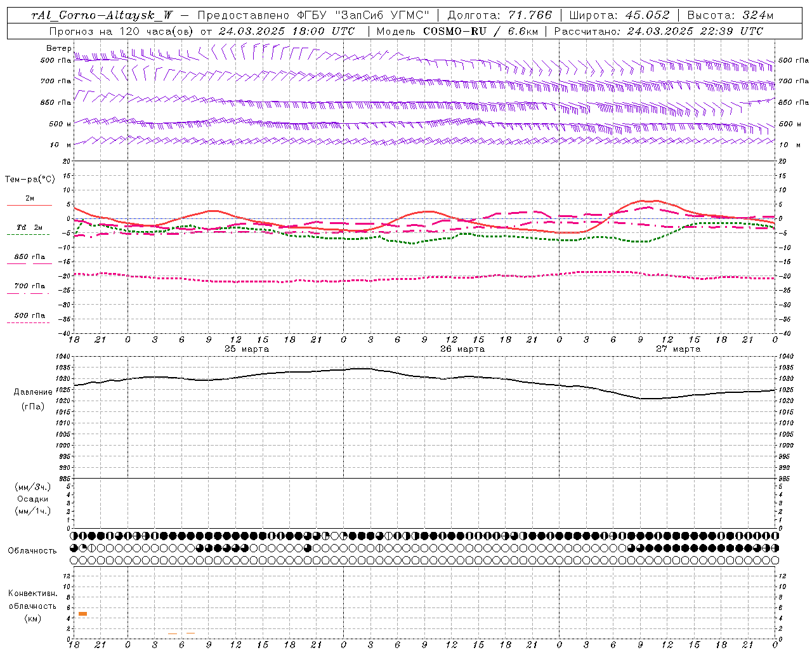The width and height of the screenshot is (812, 650).
Task: Click the (км) unit label of the convective panel
Action: click(x=32, y=618)
